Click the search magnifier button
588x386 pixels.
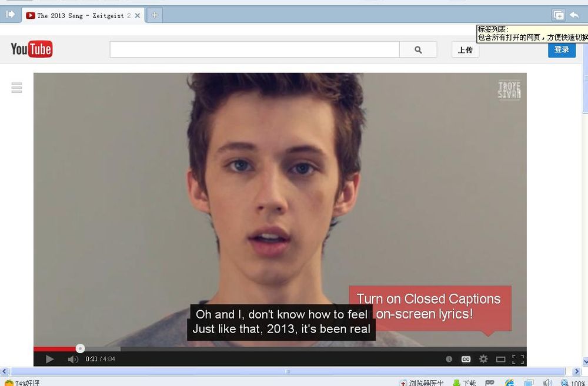[418, 49]
